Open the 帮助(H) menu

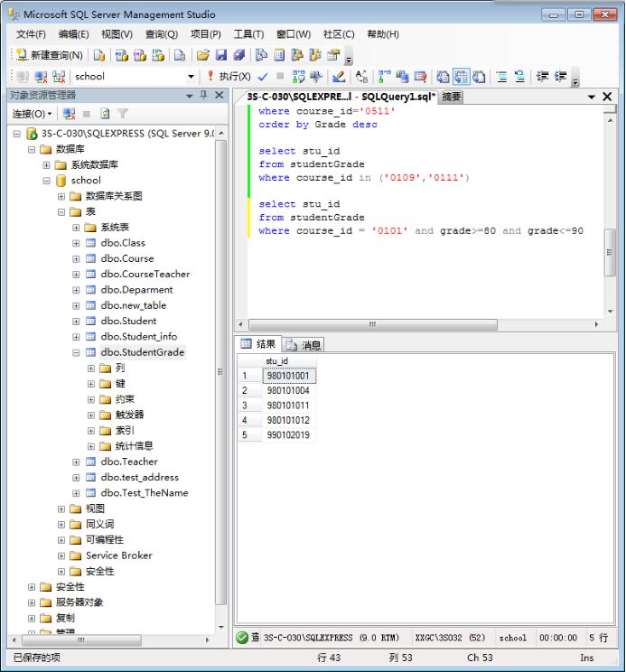click(x=383, y=34)
